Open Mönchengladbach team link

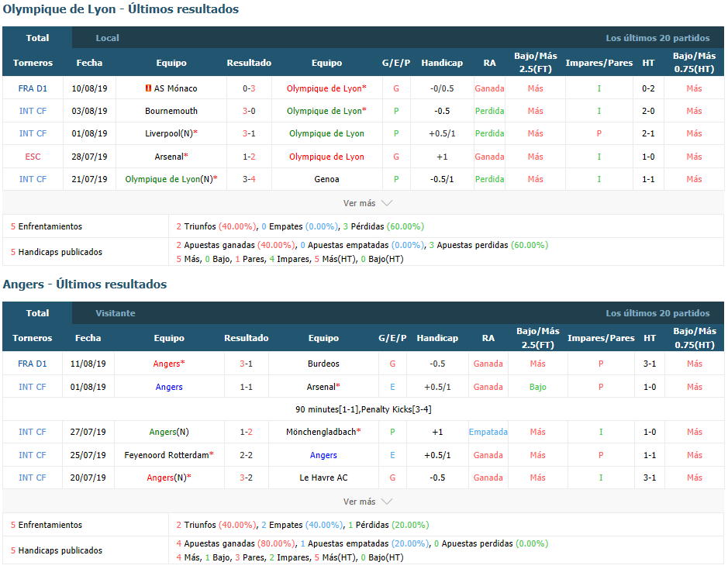(x=321, y=432)
